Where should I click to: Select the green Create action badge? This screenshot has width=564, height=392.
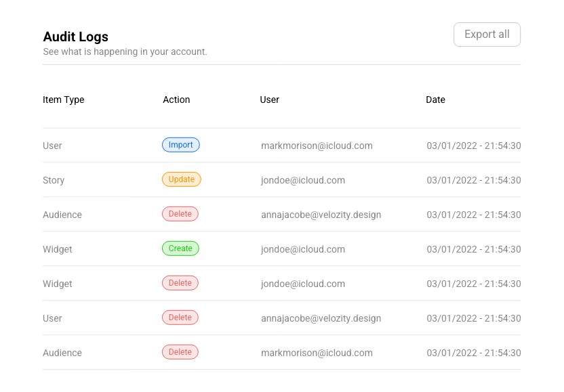click(181, 248)
